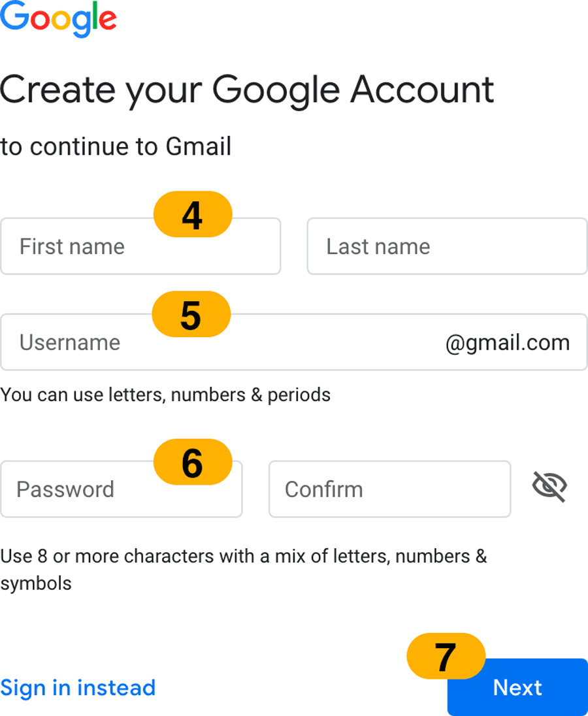Click the word 'Create' in the heading
This screenshot has height=716, width=588.
coord(59,89)
